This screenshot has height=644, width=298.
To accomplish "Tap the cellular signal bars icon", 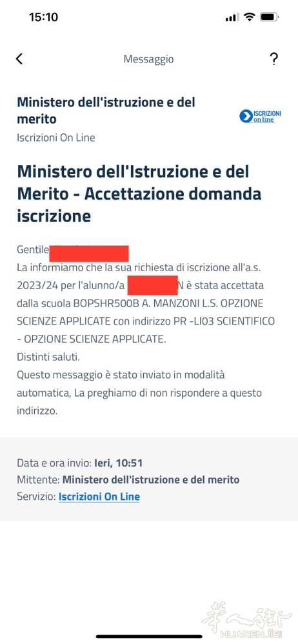I will tap(232, 17).
